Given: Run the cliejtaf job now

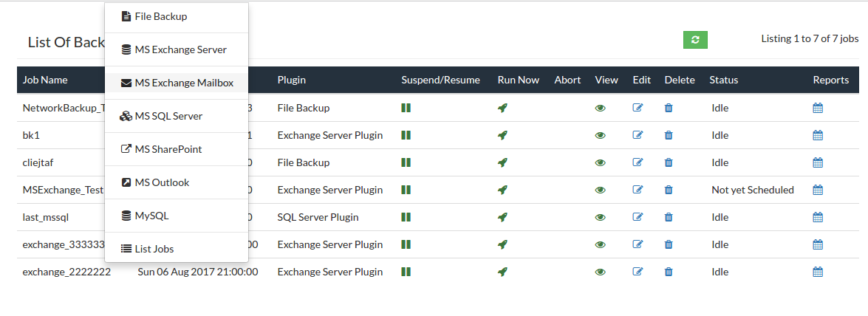Looking at the screenshot, I should tap(502, 162).
